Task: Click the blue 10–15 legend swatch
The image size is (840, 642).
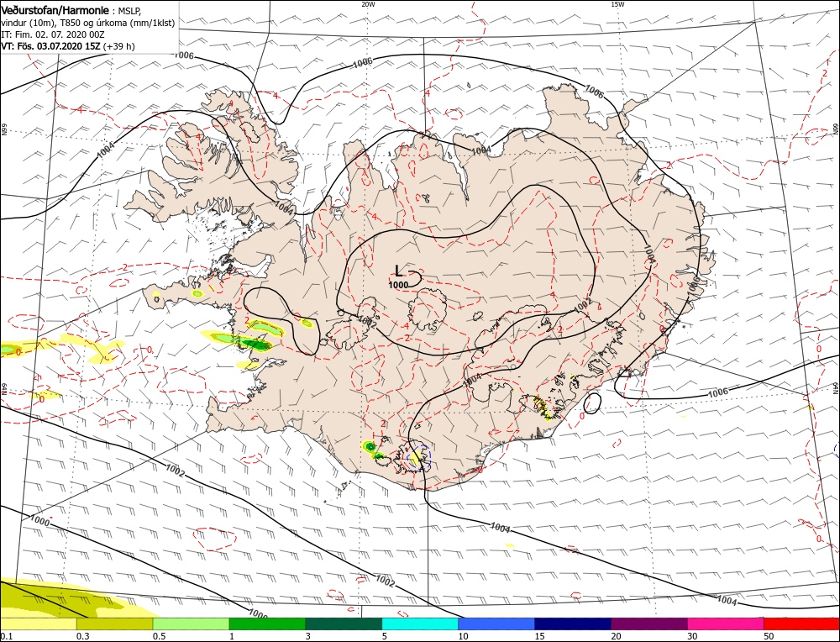Action: pyautogui.click(x=496, y=624)
